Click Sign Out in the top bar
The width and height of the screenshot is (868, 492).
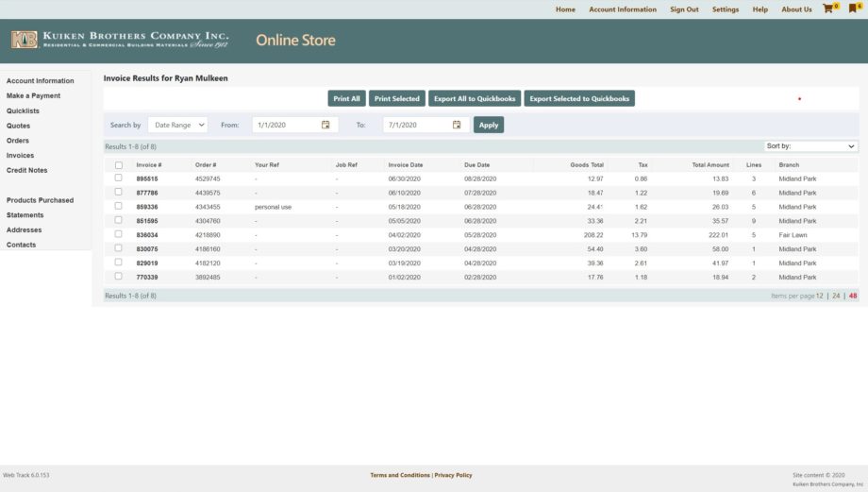[684, 9]
